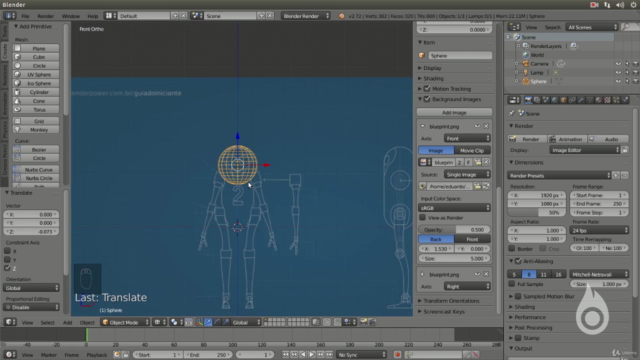Click the World icon in outliner

point(526,55)
